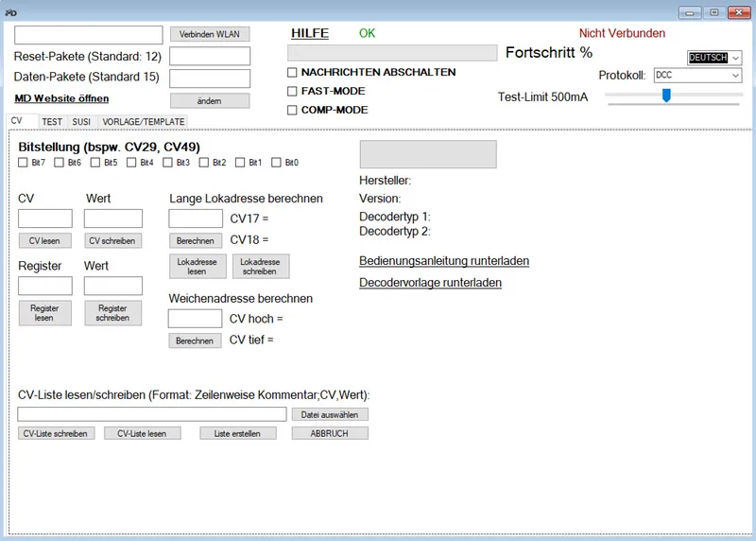Click Lokadresse lesen button
756x541 pixels.
click(197, 266)
